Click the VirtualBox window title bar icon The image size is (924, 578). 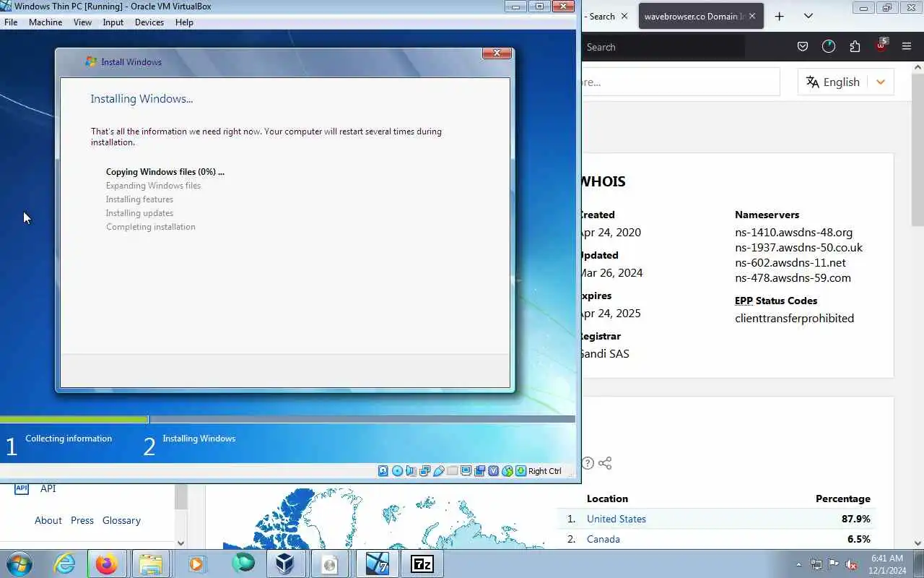pos(6,7)
